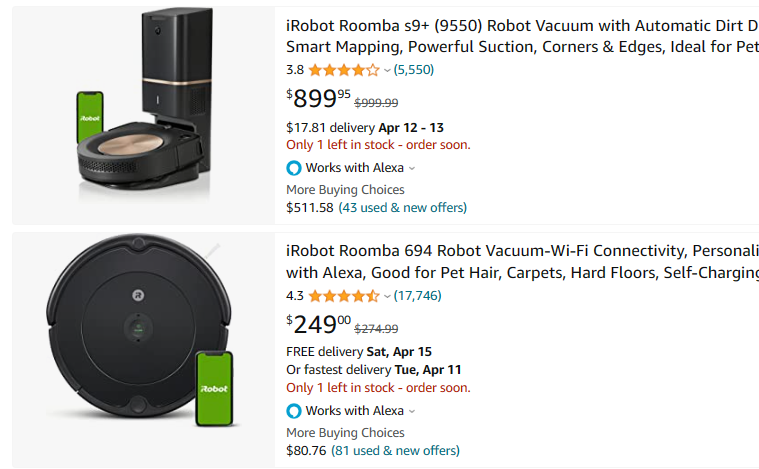
Task: Click the $274.99 strikethrough list price
Action: pyautogui.click(x=377, y=329)
